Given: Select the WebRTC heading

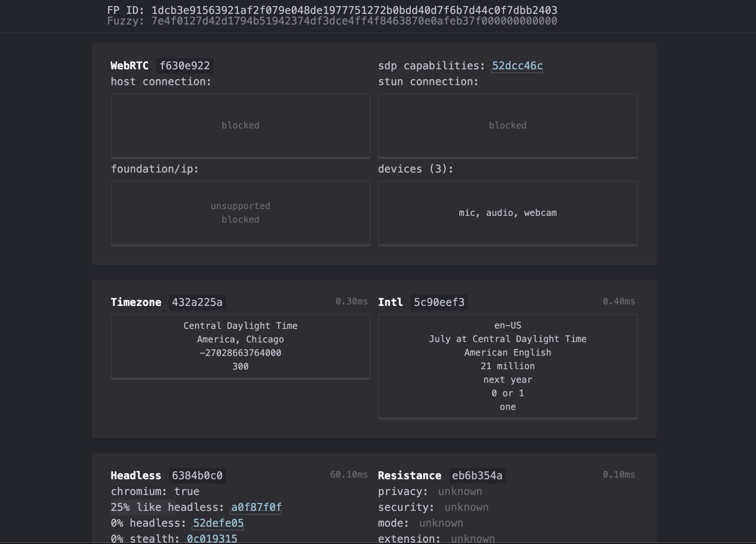Looking at the screenshot, I should click(x=130, y=66).
